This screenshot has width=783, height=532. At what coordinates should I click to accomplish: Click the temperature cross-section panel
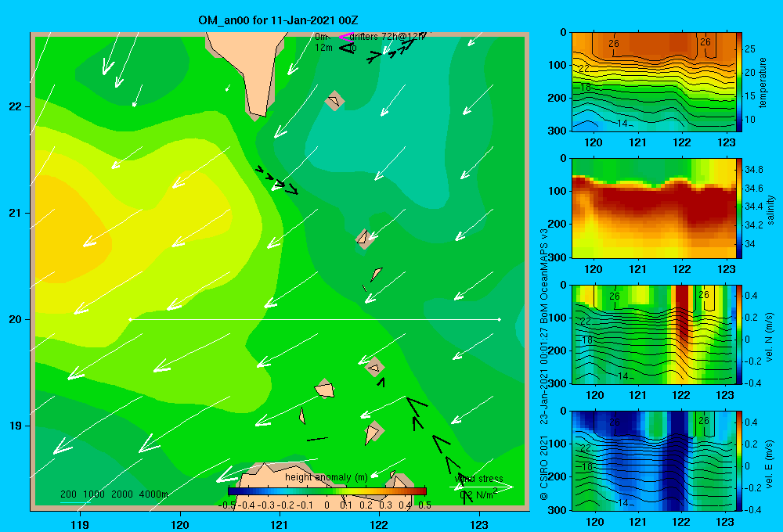click(x=653, y=82)
